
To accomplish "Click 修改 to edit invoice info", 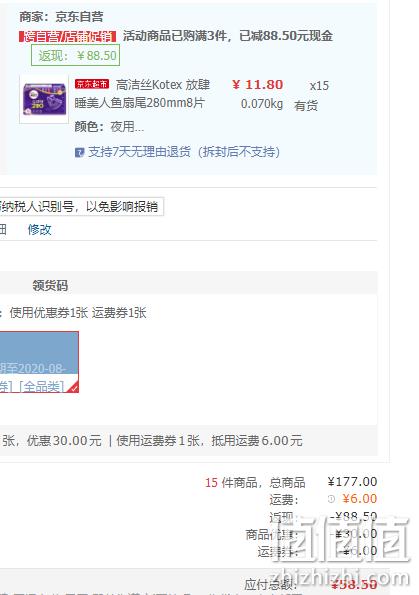I will point(39,229).
